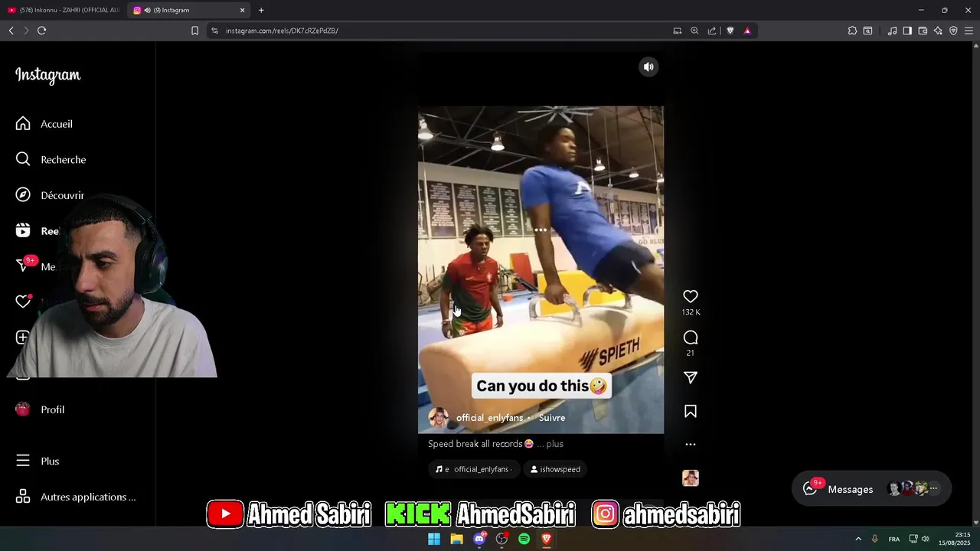The width and height of the screenshot is (980, 551).
Task: Go back to the previous page
Action: pyautogui.click(x=11, y=31)
